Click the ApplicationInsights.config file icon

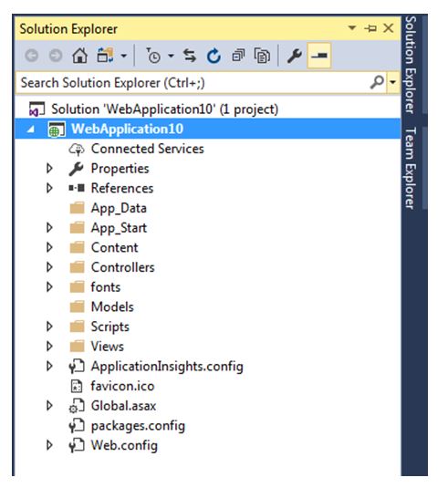(x=77, y=367)
